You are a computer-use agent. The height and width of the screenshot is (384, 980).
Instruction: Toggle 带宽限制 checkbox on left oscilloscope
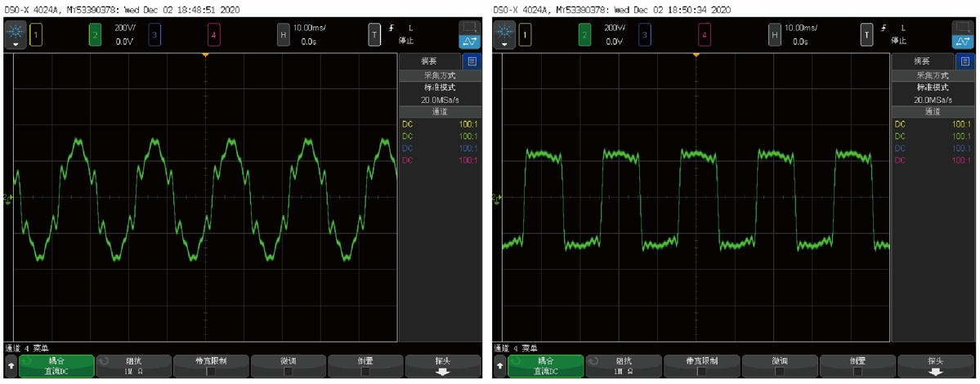(211, 371)
